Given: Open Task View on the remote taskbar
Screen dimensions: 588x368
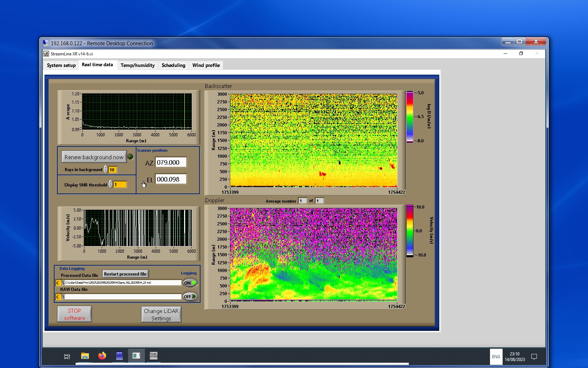Looking at the screenshot, I should (x=67, y=356).
